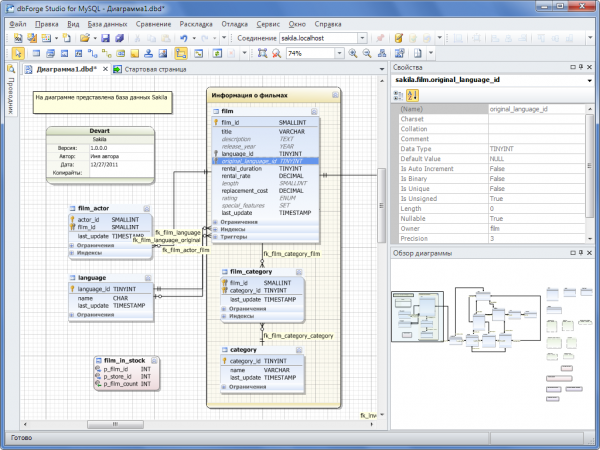
Task: Click the New View tool icon
Action: [x=50, y=53]
